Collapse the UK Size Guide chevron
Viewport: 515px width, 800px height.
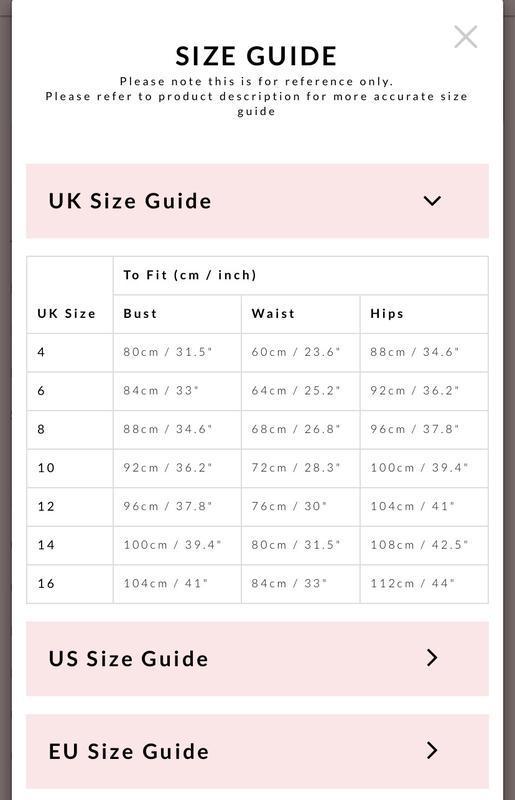(432, 201)
